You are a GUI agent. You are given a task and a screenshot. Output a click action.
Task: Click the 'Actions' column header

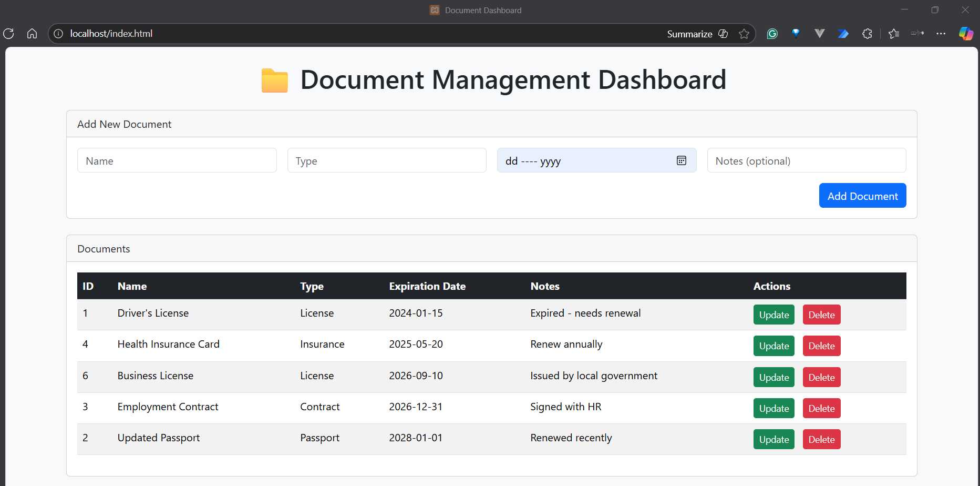[x=772, y=286]
